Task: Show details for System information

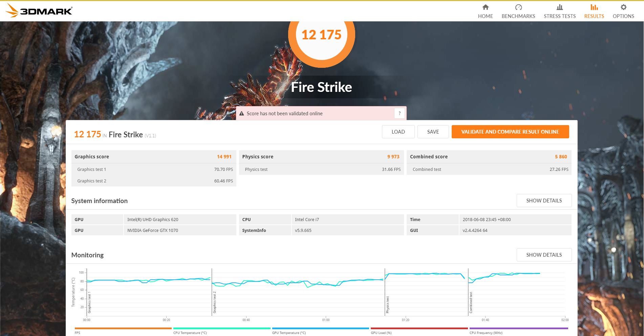Action: (x=544, y=201)
